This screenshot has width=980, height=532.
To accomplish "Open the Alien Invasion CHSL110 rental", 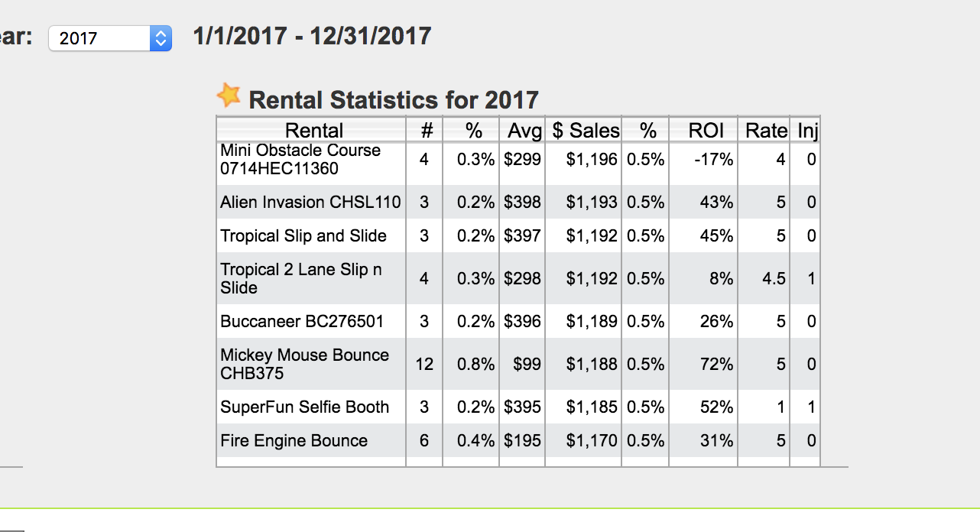I will pos(310,203).
